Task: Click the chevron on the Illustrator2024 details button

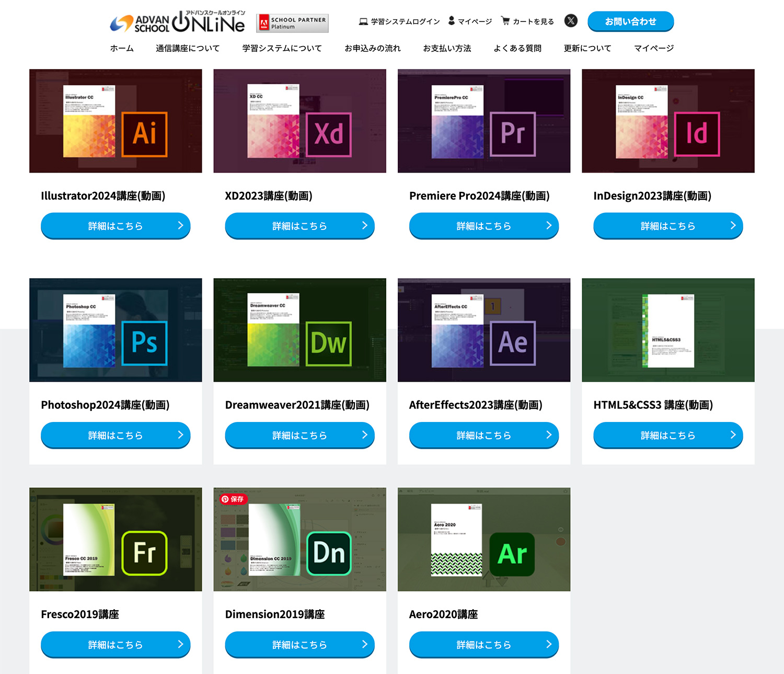Action: 180,225
